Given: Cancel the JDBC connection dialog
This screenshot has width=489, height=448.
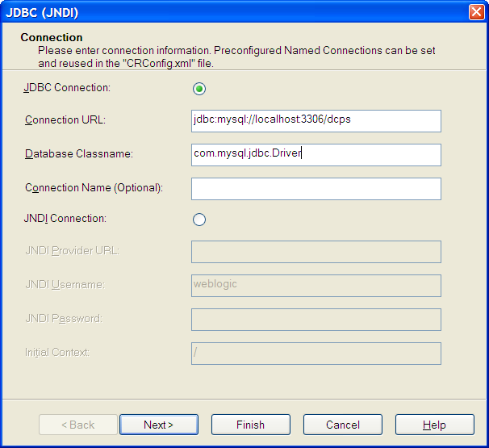Looking at the screenshot, I should click(x=343, y=425).
